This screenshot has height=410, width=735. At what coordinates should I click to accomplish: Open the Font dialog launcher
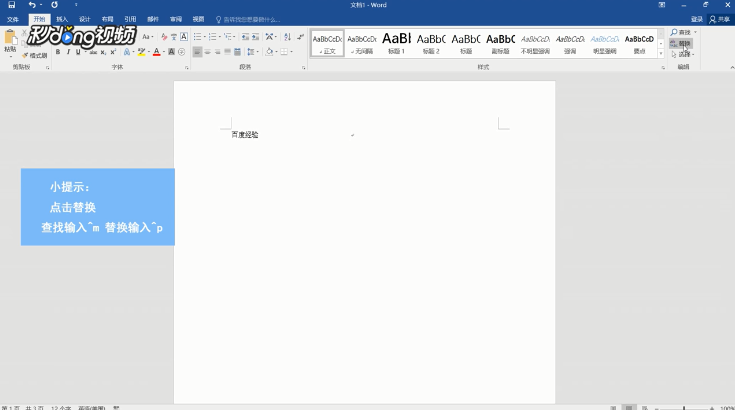[187, 68]
